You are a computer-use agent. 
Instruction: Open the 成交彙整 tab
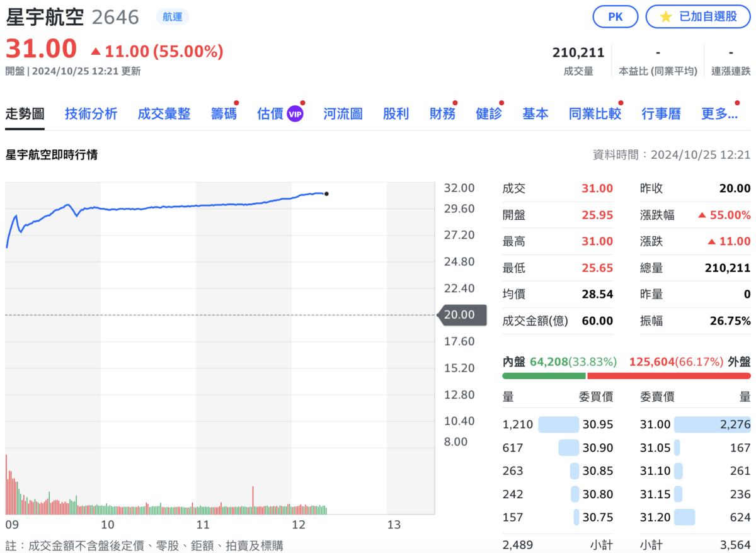click(164, 114)
